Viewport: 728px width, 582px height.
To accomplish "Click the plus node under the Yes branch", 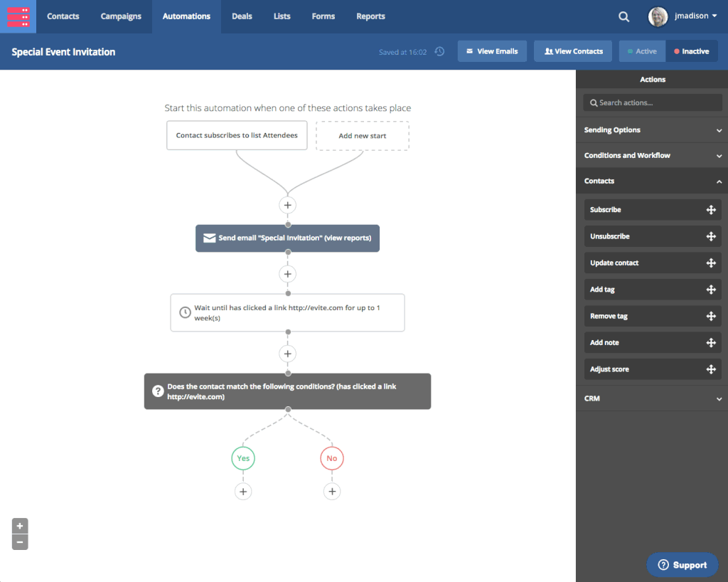I will pos(243,491).
